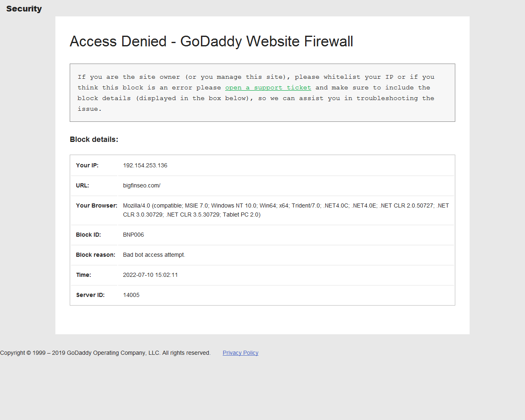Click the GoDaddy copyright notice text
525x420 pixels.
pos(105,353)
